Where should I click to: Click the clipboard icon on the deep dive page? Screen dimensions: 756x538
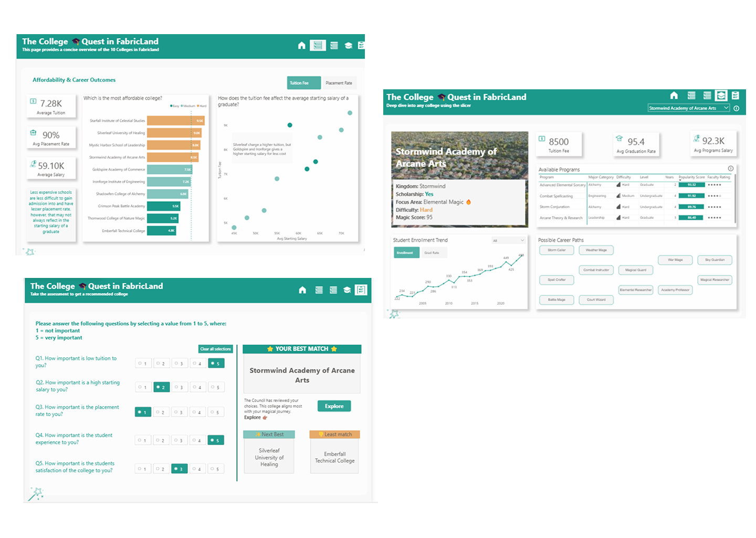tap(736, 96)
